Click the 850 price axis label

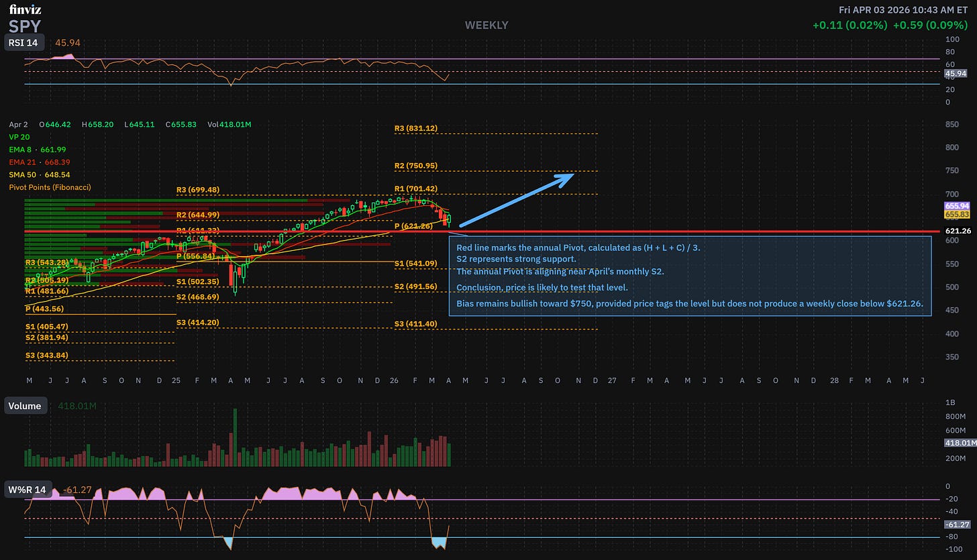tap(951, 125)
